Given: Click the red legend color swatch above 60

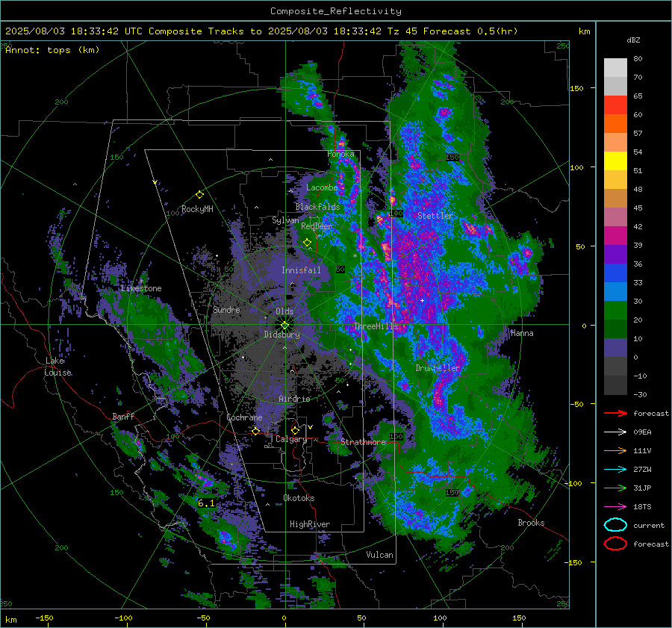Looking at the screenshot, I should point(615,105).
